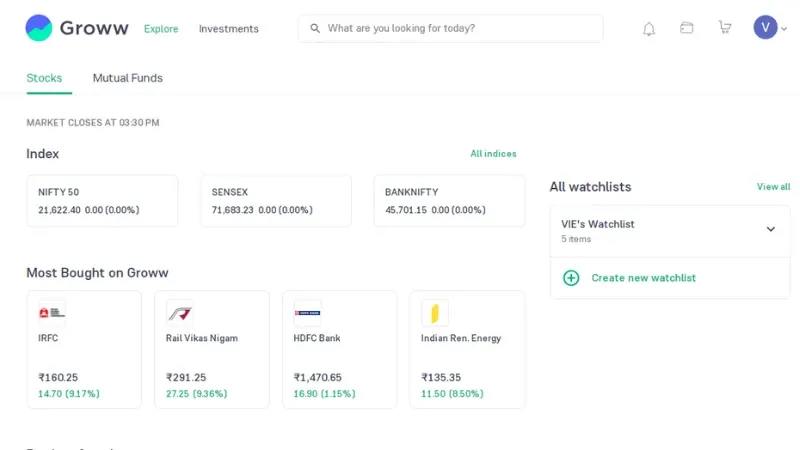Switch to the Mutual Funds tab
800x450 pixels.
coord(128,78)
